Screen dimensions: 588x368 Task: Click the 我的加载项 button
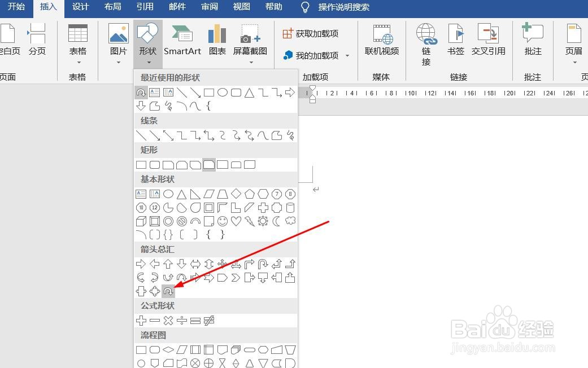[311, 55]
